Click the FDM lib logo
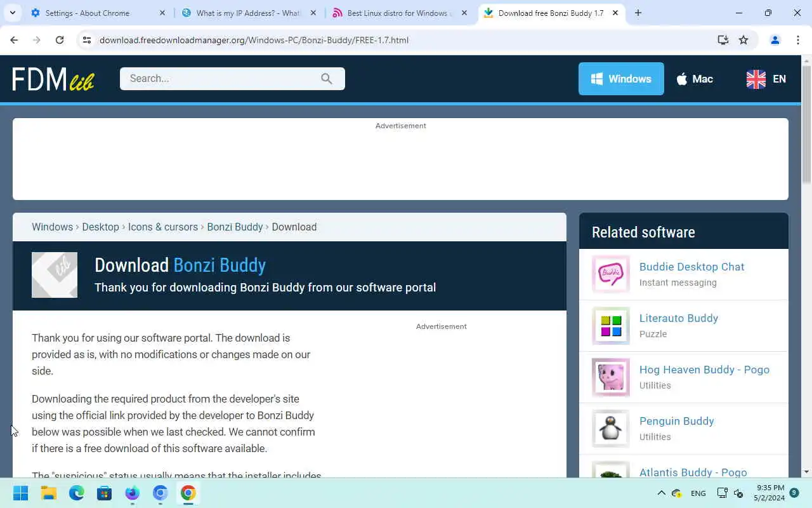 53,79
